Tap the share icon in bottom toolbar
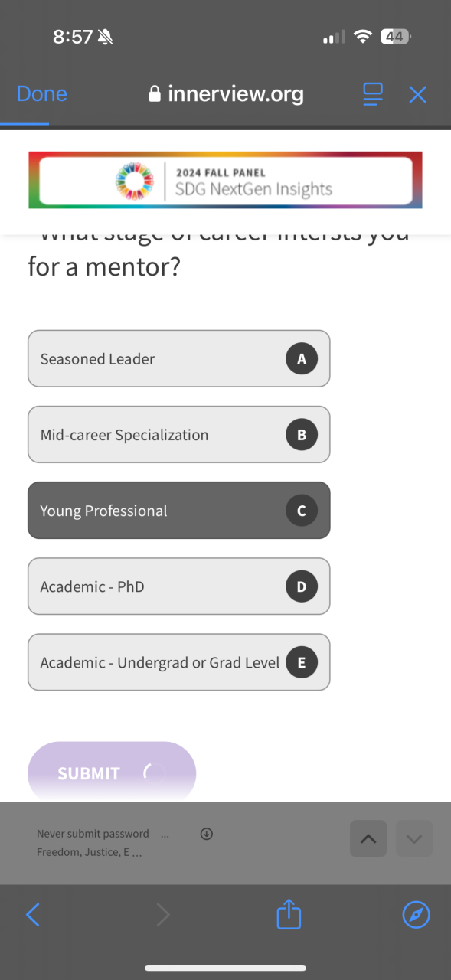Image resolution: width=451 pixels, height=980 pixels. click(289, 914)
